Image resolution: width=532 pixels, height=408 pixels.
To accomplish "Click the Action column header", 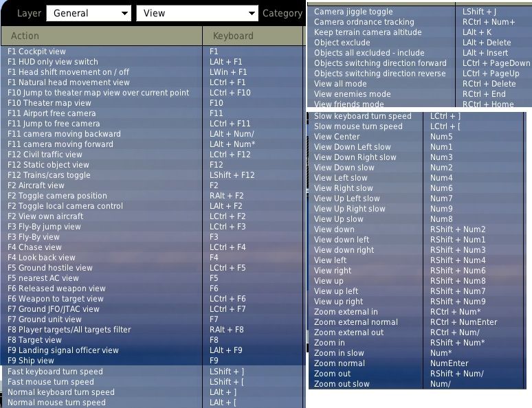I will [102, 36].
